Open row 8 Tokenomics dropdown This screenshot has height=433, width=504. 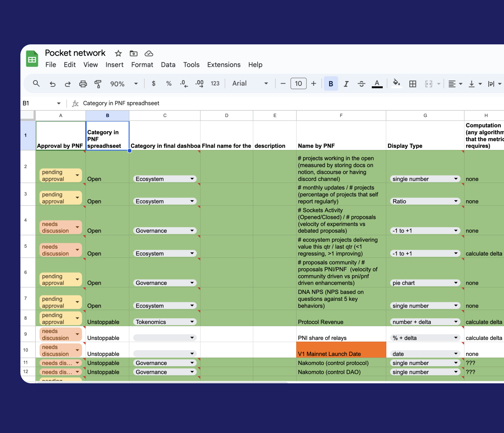tap(165, 322)
